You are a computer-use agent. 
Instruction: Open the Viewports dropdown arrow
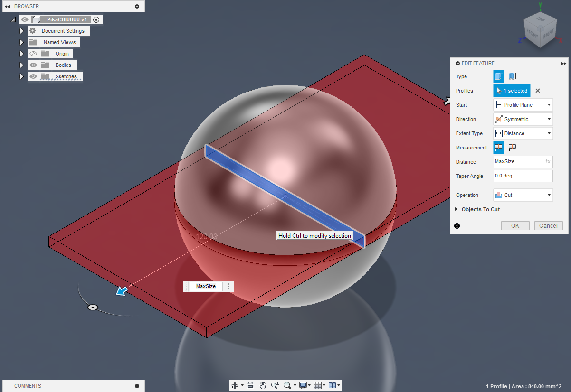pos(339,386)
